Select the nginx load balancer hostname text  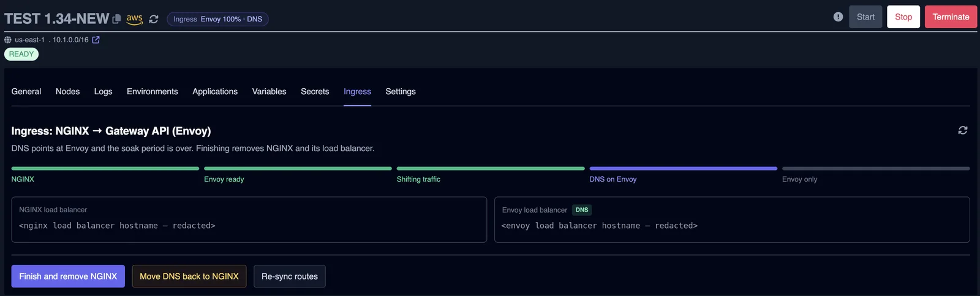tap(117, 226)
